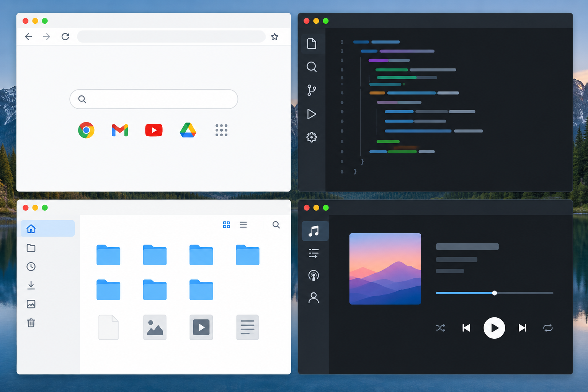Select the Folders item in file manager sidebar
Screen dimensions: 588x392
click(x=31, y=248)
